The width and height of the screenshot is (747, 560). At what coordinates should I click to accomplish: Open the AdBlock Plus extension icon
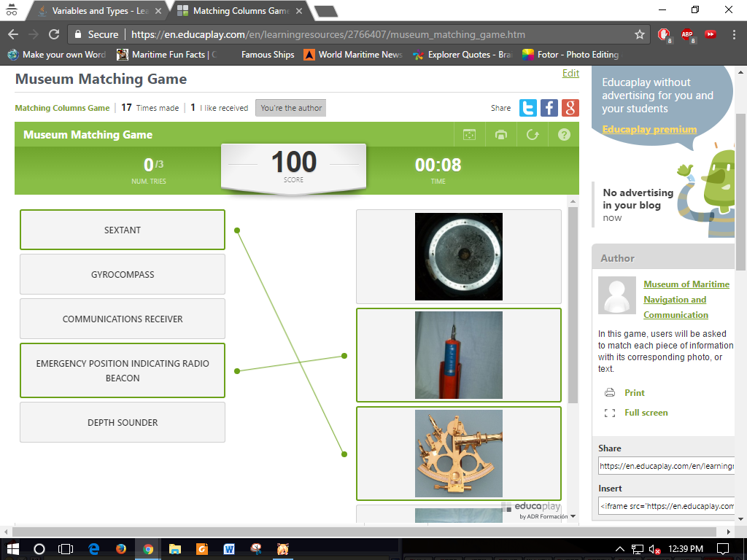[x=687, y=34]
